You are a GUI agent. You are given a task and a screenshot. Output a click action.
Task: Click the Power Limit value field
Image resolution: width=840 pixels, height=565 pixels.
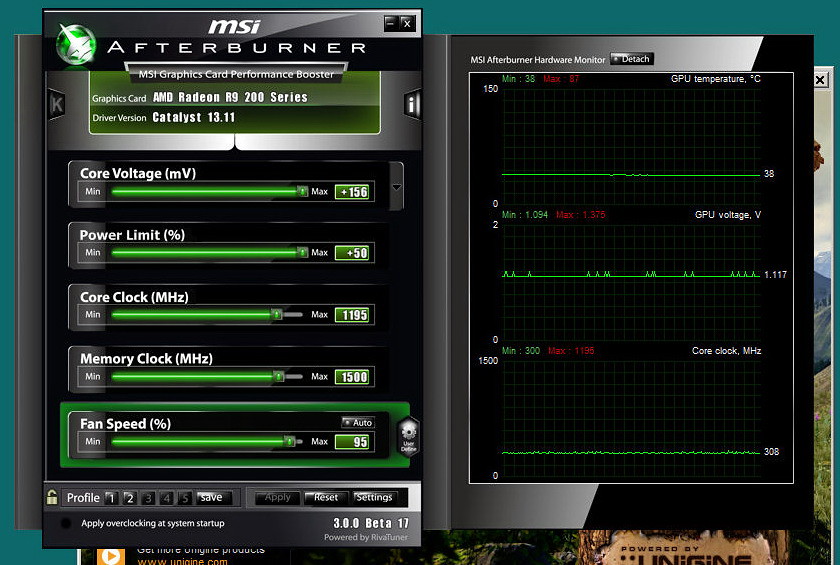353,253
